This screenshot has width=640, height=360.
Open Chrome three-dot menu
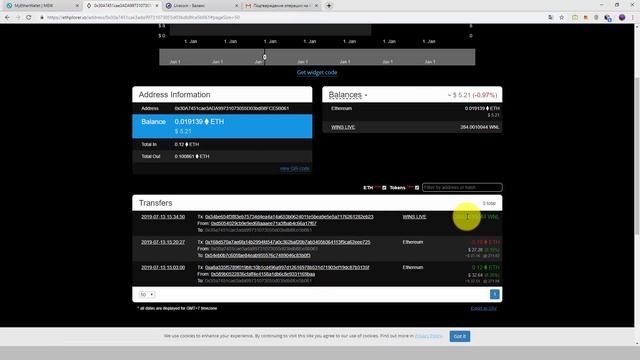tap(633, 18)
